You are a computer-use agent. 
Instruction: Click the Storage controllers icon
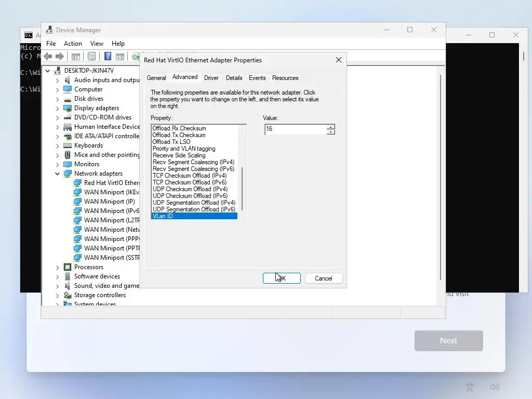pyautogui.click(x=68, y=295)
